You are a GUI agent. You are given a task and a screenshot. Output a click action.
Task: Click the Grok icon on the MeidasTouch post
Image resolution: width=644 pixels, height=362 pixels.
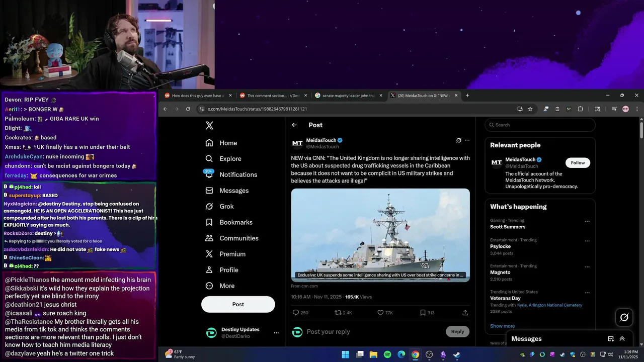458,140
